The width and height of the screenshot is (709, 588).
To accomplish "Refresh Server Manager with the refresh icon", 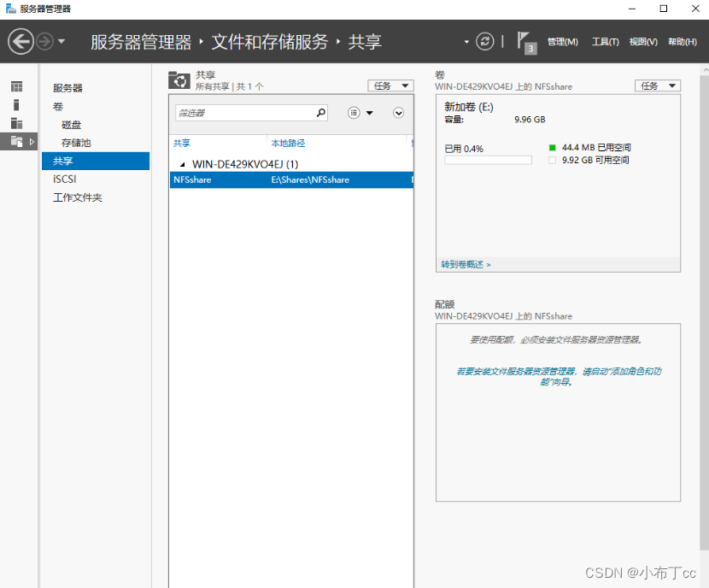I will pyautogui.click(x=484, y=42).
